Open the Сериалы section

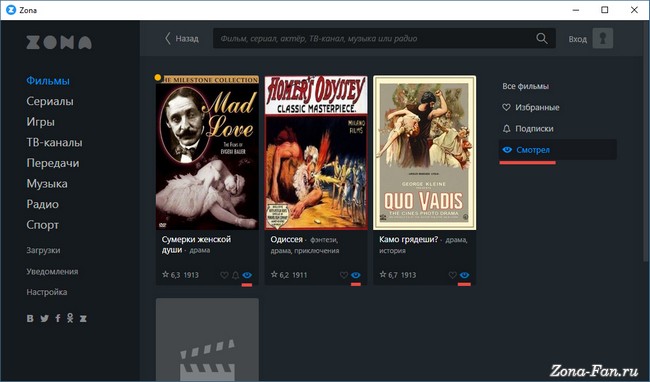point(50,101)
